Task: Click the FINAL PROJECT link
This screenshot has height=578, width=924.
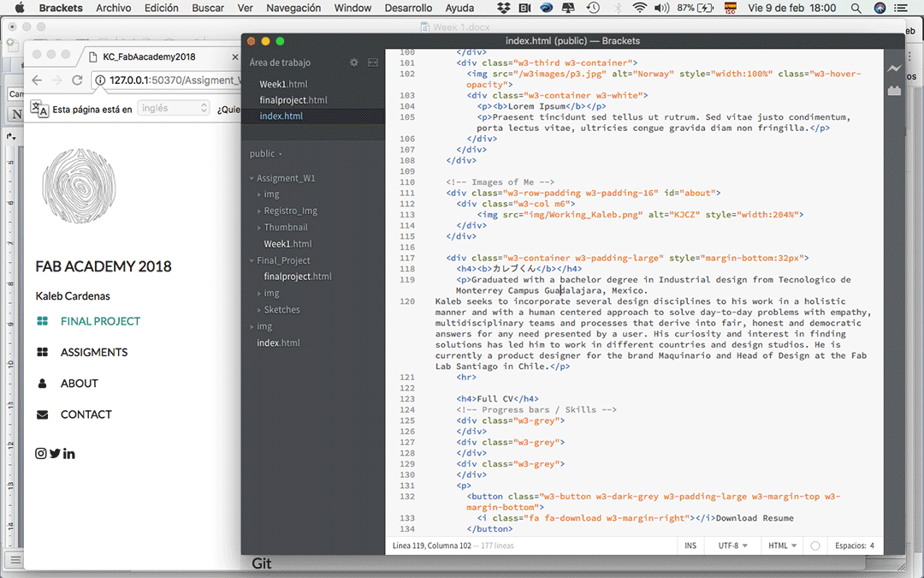Action: click(x=100, y=321)
